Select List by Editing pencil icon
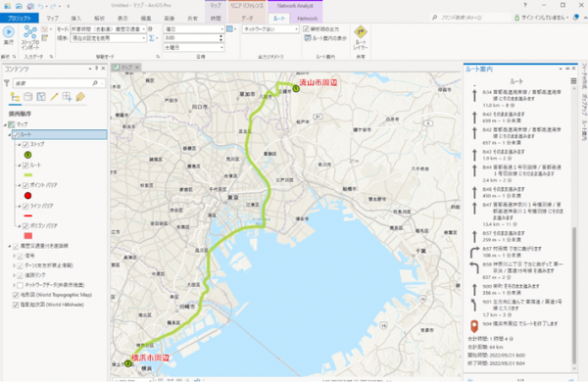The width and height of the screenshot is (588, 382). 54,97
